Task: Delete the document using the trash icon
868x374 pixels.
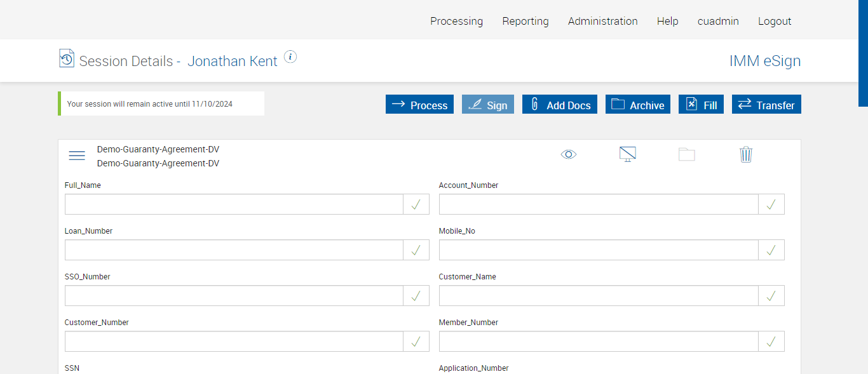Action: pos(746,154)
